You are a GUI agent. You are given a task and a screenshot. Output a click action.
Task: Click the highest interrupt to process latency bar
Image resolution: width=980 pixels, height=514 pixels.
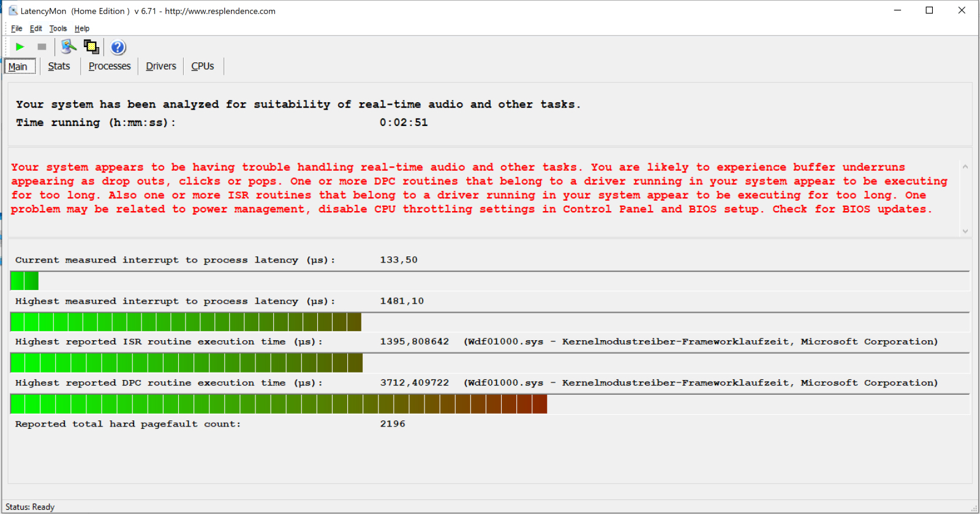(x=186, y=322)
